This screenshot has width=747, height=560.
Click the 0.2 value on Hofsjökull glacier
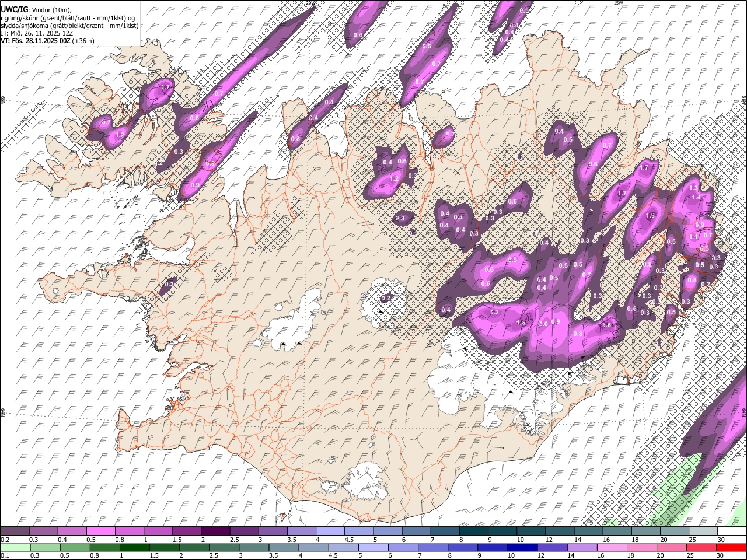(x=386, y=299)
